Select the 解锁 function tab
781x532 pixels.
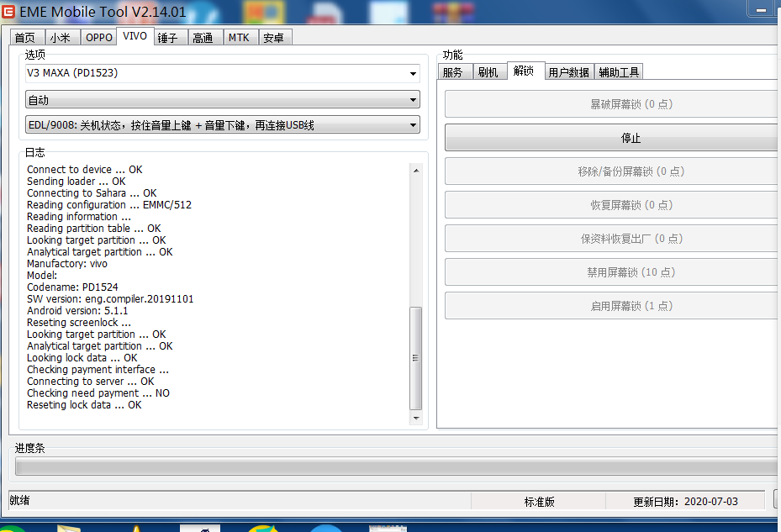point(525,71)
